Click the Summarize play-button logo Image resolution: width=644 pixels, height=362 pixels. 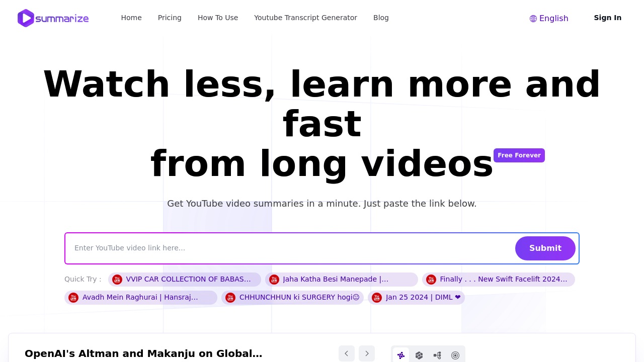25,18
